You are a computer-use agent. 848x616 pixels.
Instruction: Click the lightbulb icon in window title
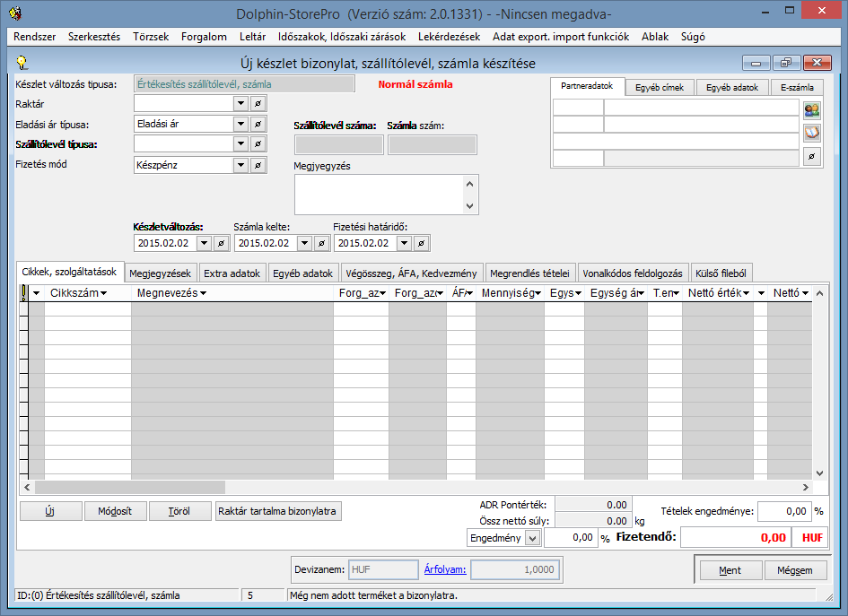point(23,63)
